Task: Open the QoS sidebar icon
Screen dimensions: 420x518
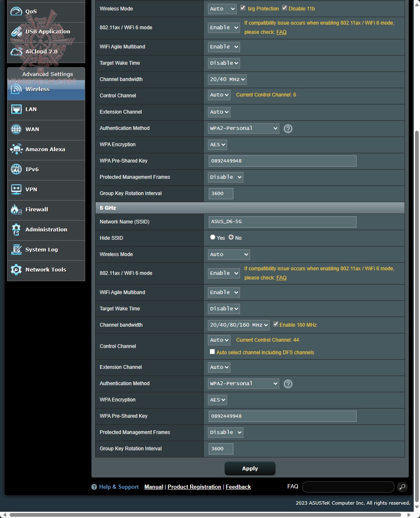Action: click(16, 11)
